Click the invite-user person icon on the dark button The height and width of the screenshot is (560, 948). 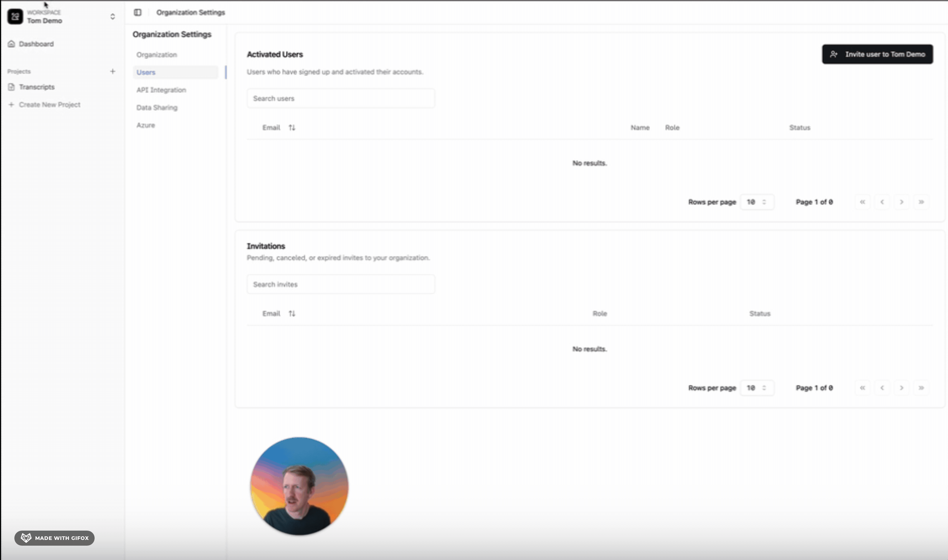[x=834, y=54]
